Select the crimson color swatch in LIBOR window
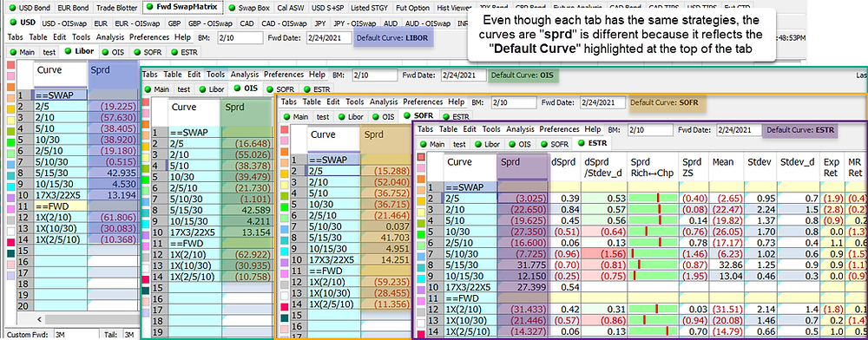868x340 pixels. click(10, 242)
